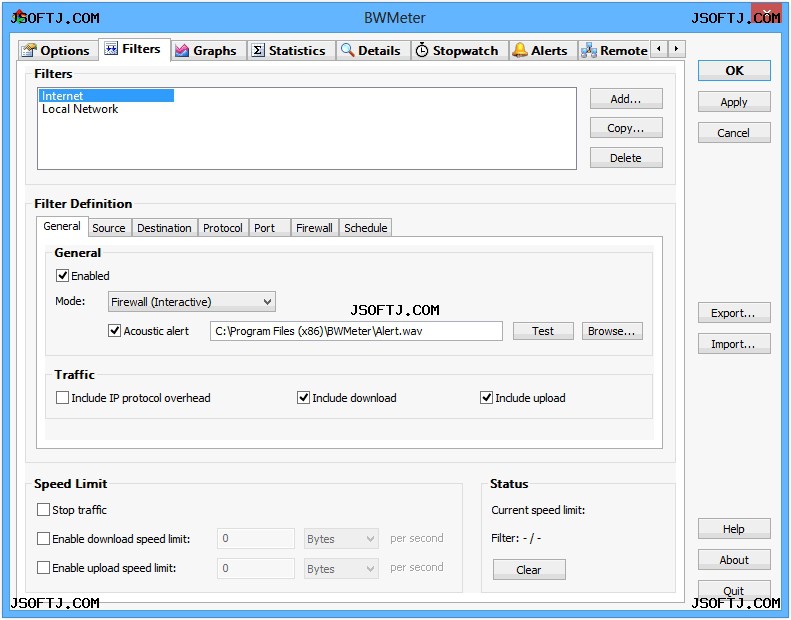The height and width of the screenshot is (620, 791).
Task: Click the Graphs chart icon
Action: [x=182, y=50]
